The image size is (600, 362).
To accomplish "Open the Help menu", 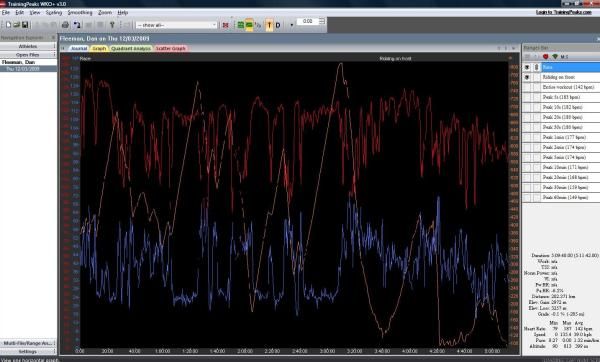I will click(122, 13).
